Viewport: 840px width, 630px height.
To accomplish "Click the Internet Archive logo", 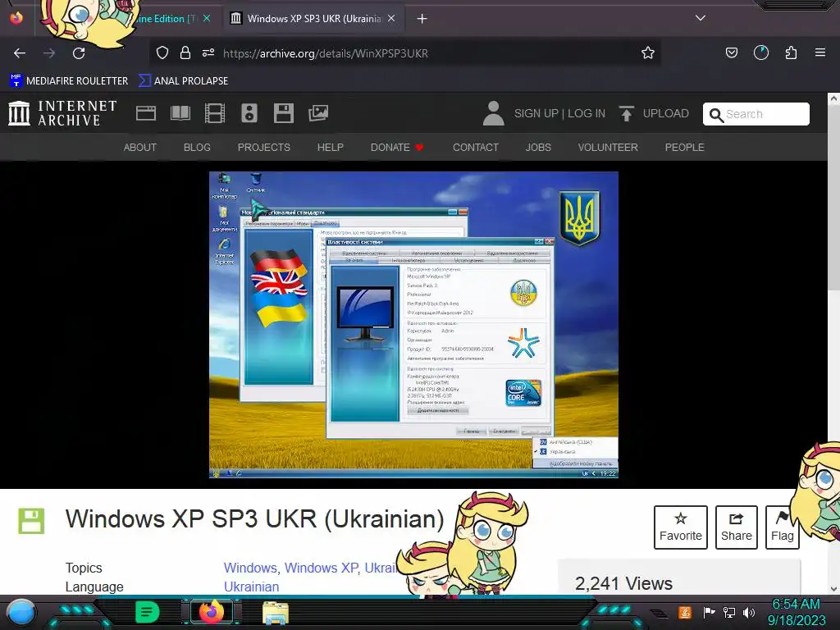I will pos(62,113).
